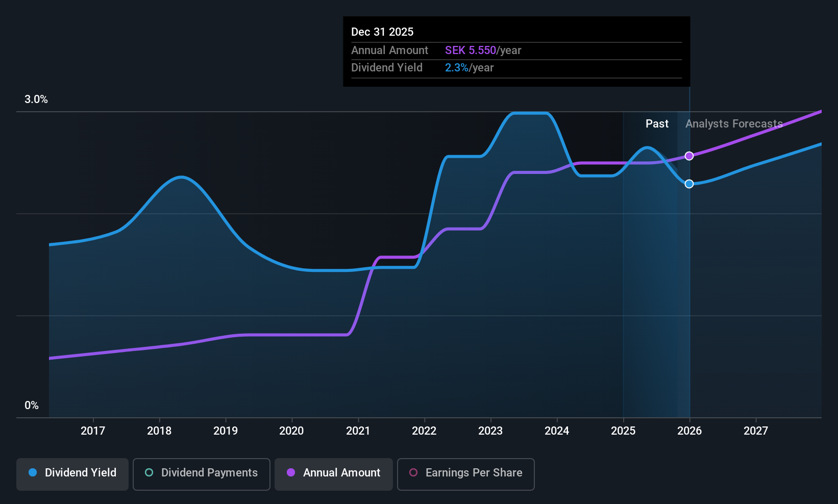Click the 2.3%/year dividend yield value

(x=469, y=68)
